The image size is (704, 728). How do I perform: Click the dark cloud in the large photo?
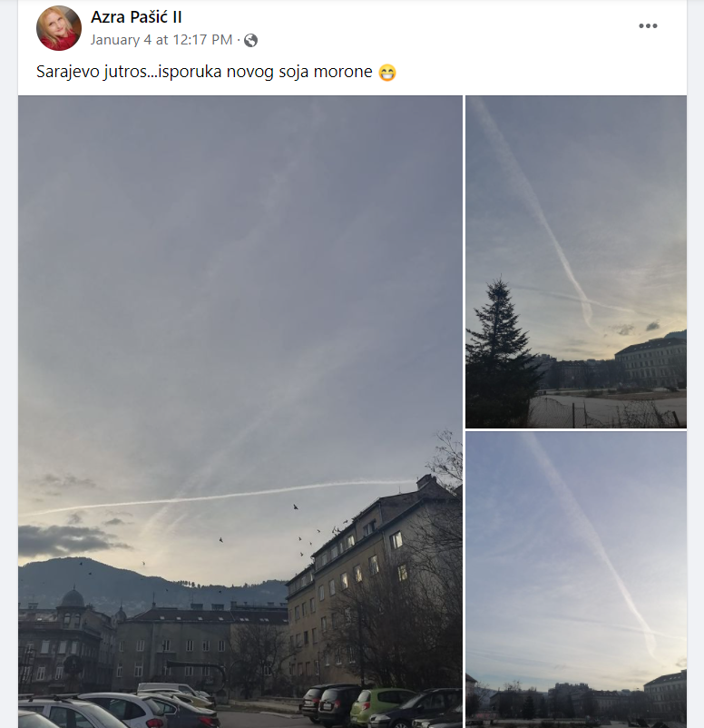point(65,539)
